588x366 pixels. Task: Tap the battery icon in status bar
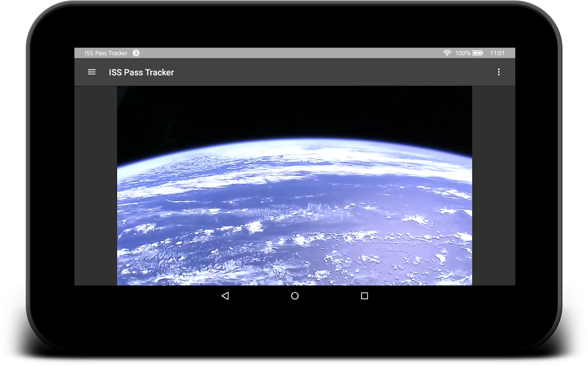(477, 53)
